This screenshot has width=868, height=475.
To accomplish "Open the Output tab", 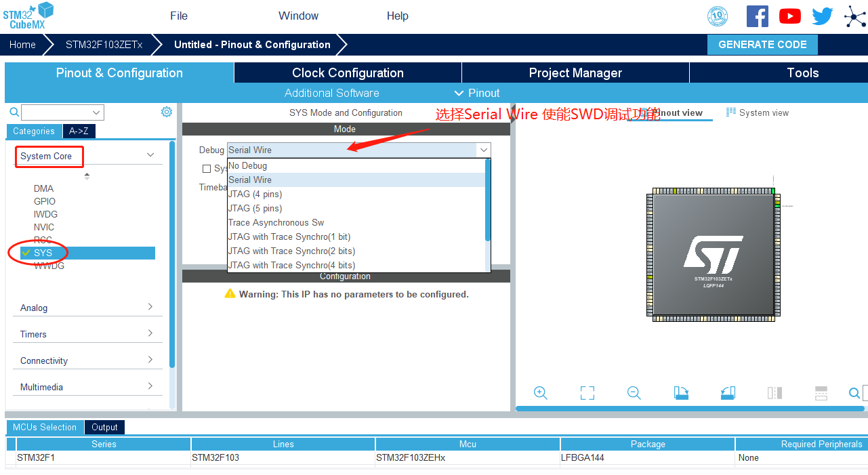I will click(104, 428).
